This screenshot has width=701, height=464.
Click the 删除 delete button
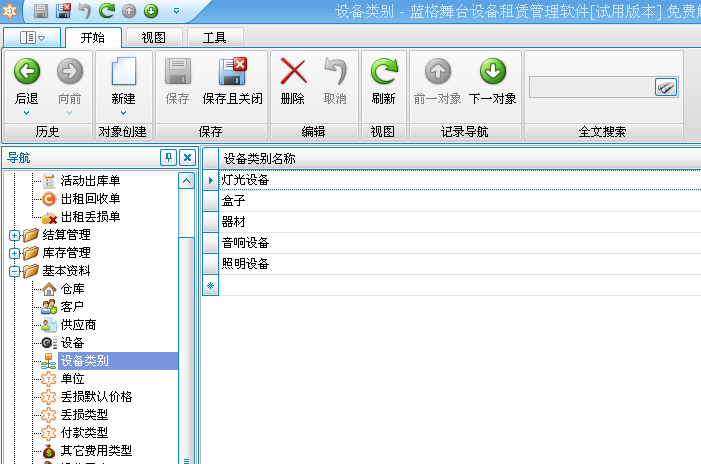293,81
